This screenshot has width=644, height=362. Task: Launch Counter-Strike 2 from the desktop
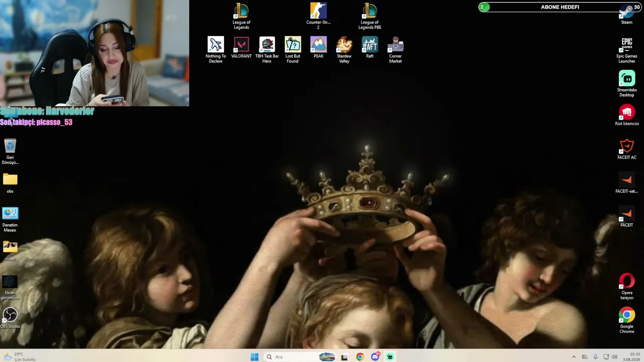click(318, 16)
